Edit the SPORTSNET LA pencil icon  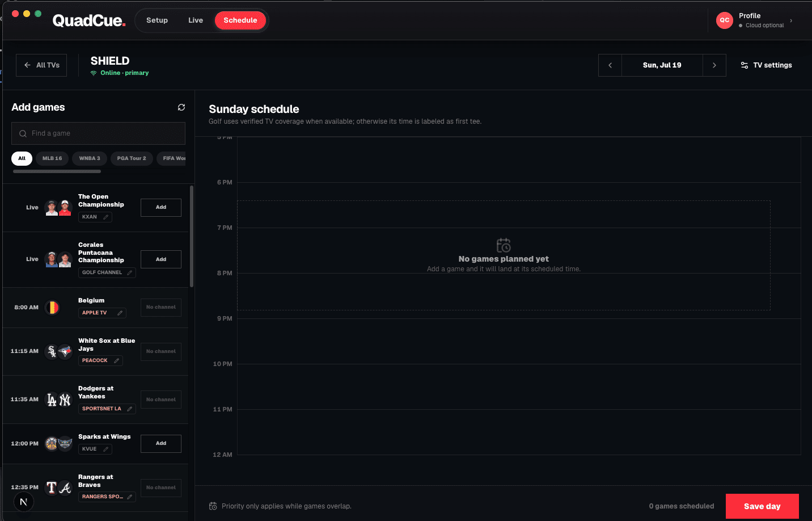[x=130, y=409]
